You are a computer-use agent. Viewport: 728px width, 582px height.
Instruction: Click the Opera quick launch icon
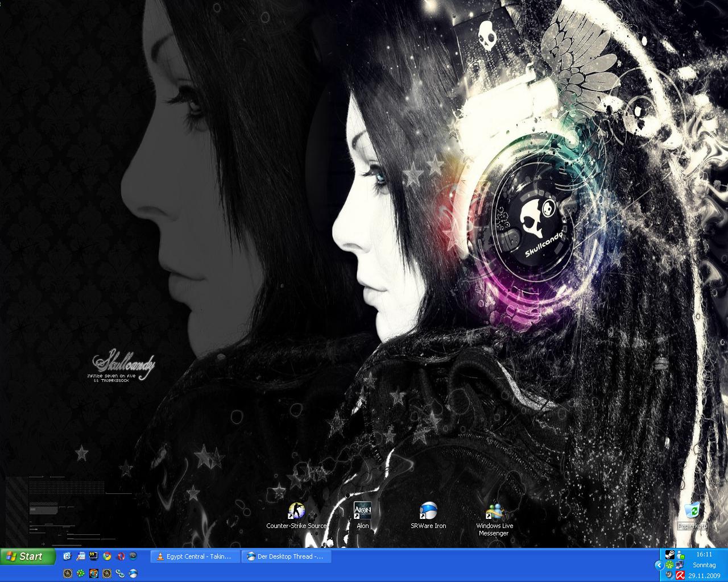[x=120, y=556]
